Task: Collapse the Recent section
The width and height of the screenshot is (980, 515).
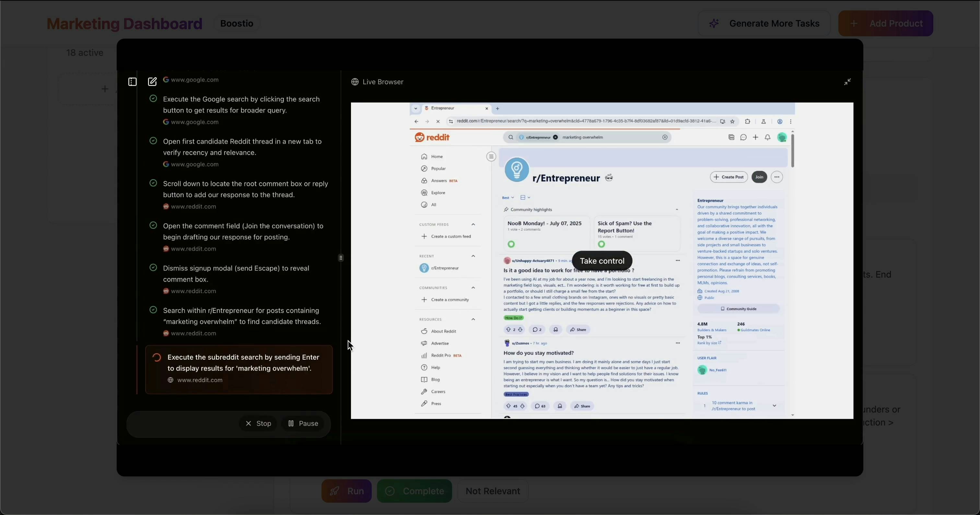Action: (473, 256)
